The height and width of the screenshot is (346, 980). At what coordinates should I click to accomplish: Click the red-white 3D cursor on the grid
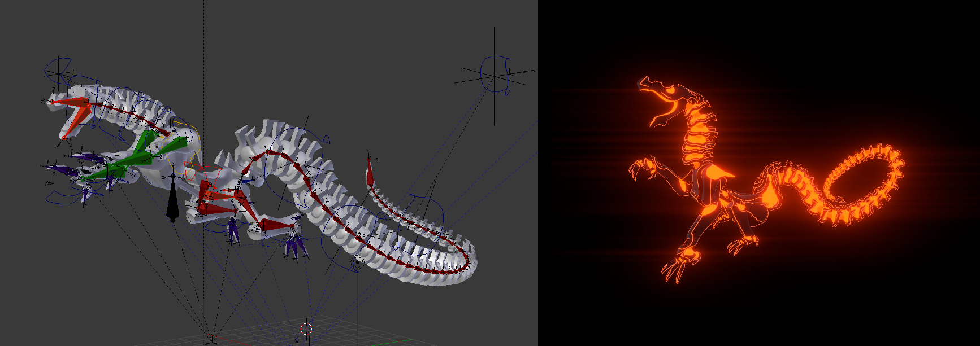(306, 328)
